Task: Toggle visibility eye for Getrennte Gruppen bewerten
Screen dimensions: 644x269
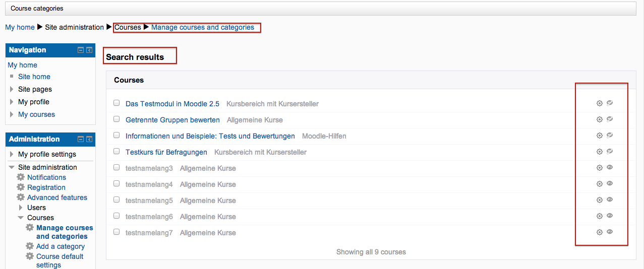Action: point(610,119)
